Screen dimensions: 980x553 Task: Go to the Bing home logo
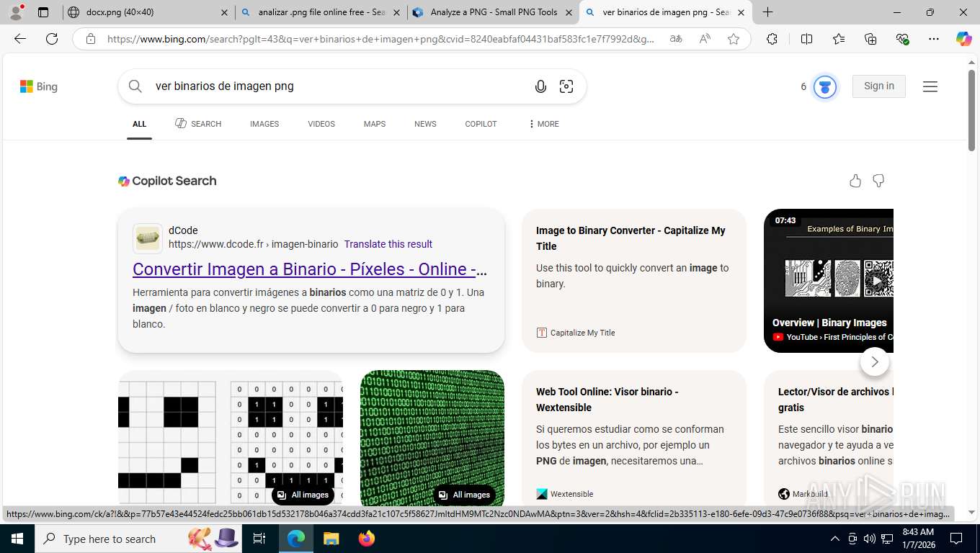coord(39,86)
